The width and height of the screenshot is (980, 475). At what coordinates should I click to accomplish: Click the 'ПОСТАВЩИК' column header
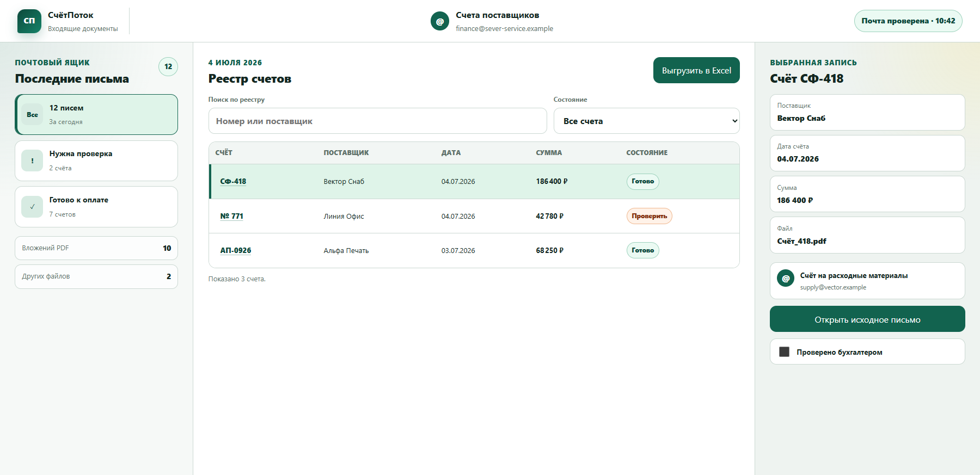(x=346, y=153)
